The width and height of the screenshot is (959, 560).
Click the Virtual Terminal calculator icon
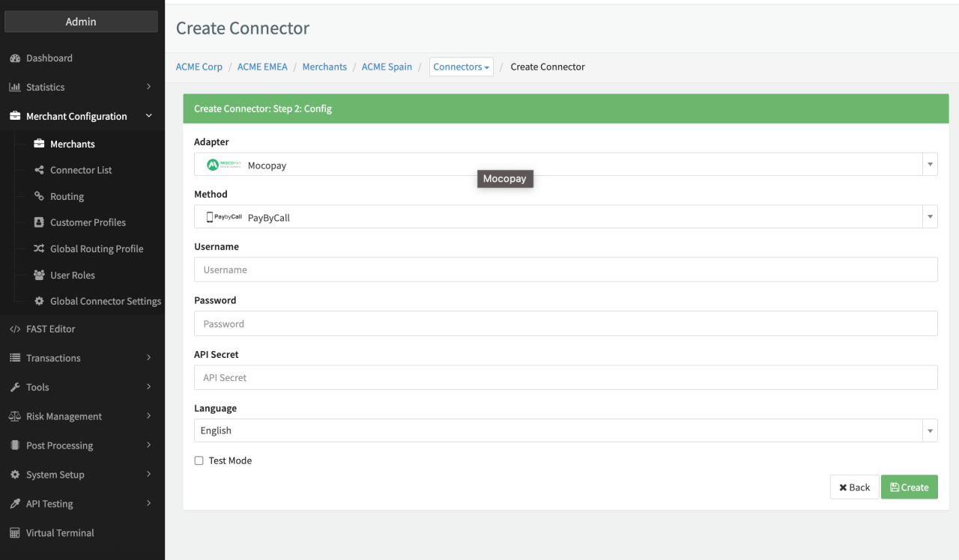pyautogui.click(x=15, y=533)
